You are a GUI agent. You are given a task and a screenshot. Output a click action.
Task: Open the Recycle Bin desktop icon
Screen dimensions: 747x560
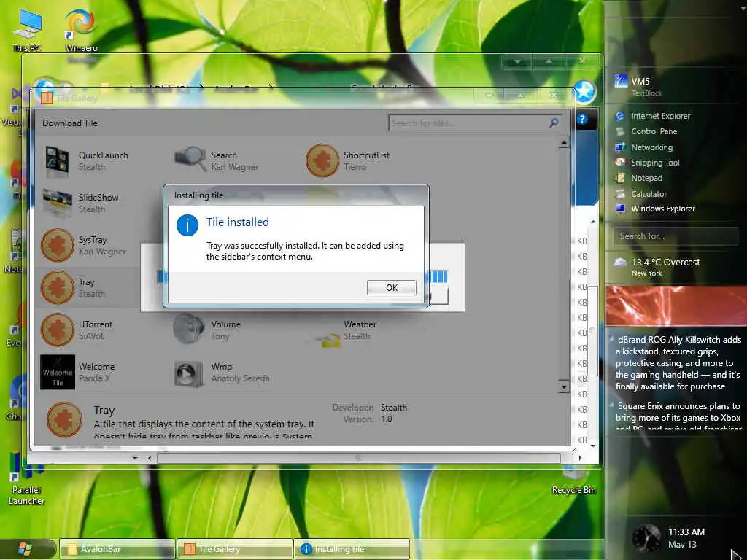573,483
